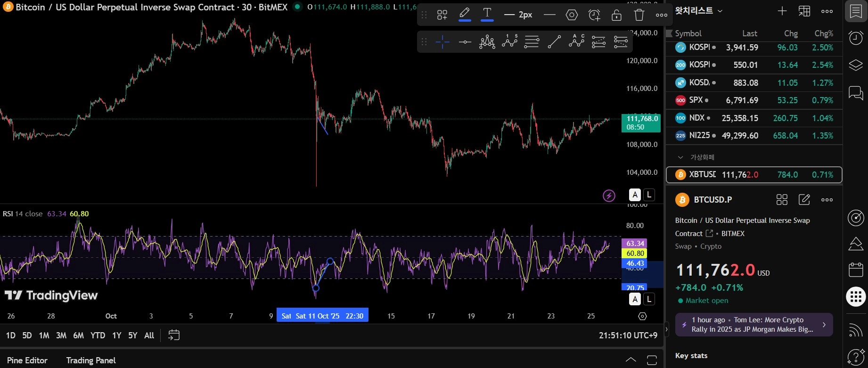
Task: Collapse the 가상화폐 watchlist section
Action: [680, 157]
